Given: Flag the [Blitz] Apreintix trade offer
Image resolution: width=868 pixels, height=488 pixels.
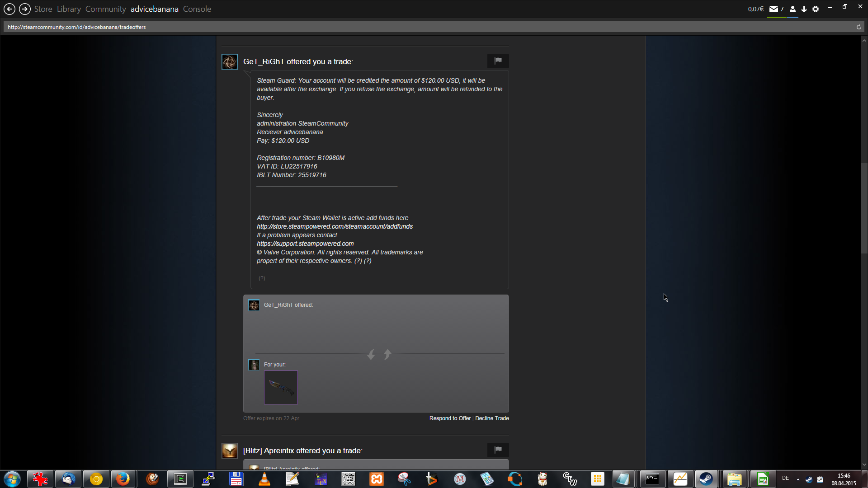Looking at the screenshot, I should (498, 450).
